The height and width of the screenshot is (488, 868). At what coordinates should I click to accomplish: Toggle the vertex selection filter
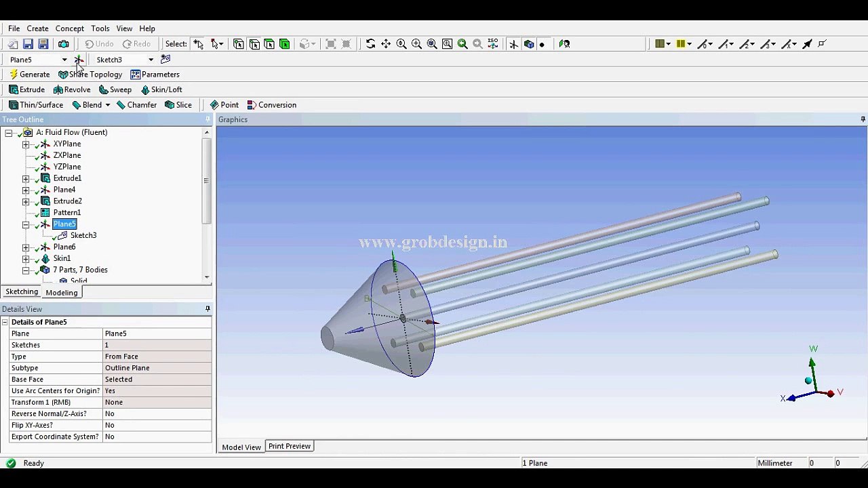click(239, 44)
